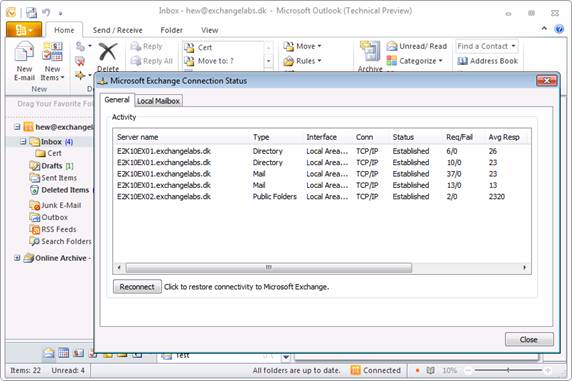Open the Send / Receive ribbon tab
The width and height of the screenshot is (572, 381).
(117, 30)
